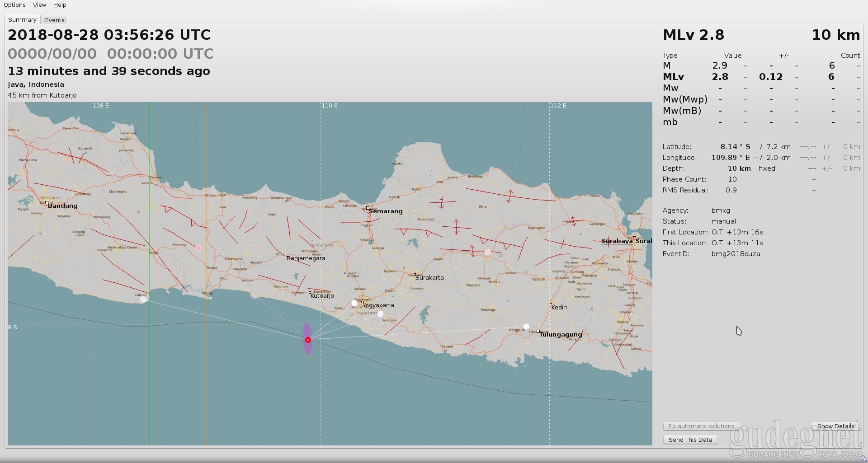Click the Banjarnegara city marker
This screenshot has height=463, width=868.
286,255
